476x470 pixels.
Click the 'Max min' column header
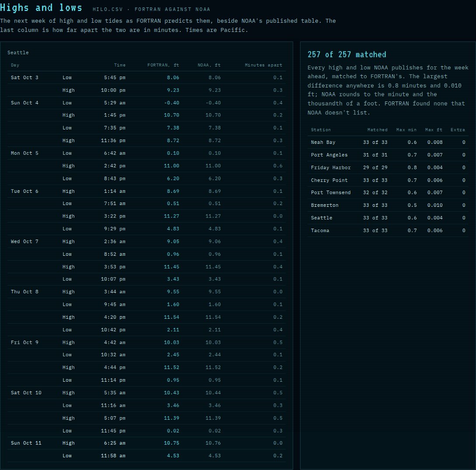[x=406, y=129]
